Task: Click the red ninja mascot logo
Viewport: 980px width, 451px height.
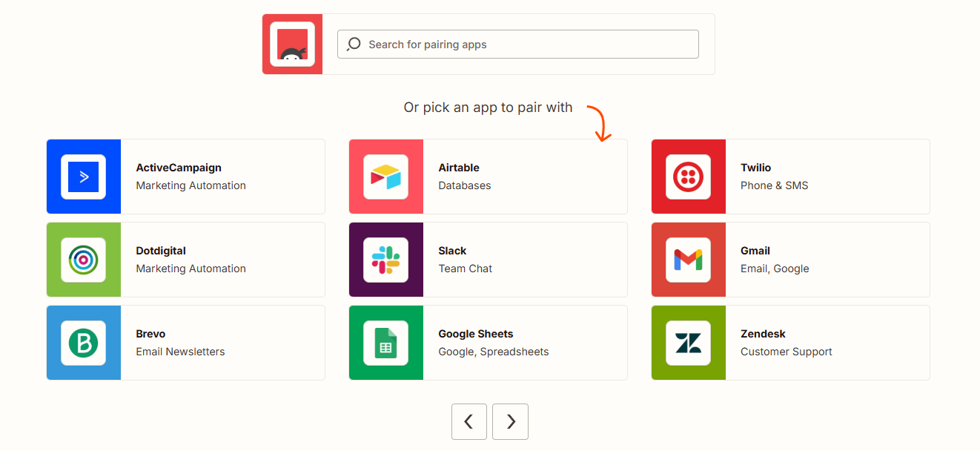Action: 292,44
